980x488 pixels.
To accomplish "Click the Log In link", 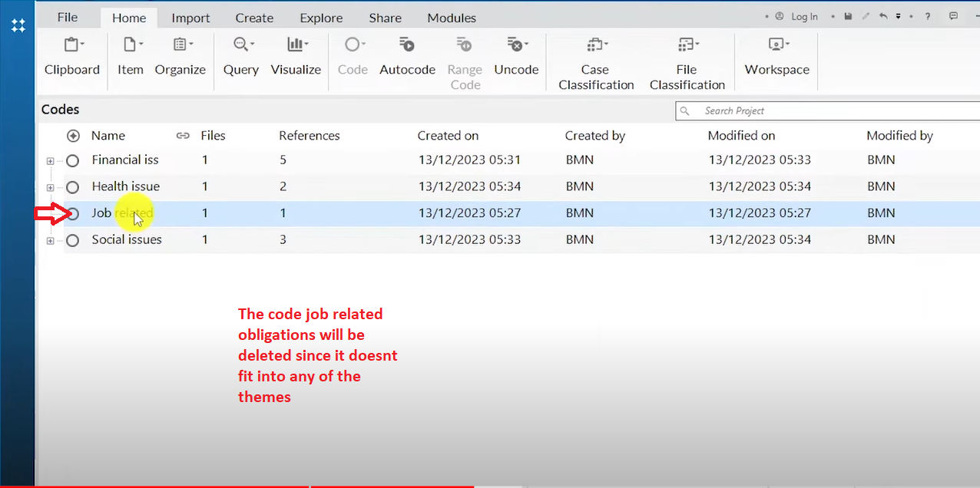I will coord(804,17).
